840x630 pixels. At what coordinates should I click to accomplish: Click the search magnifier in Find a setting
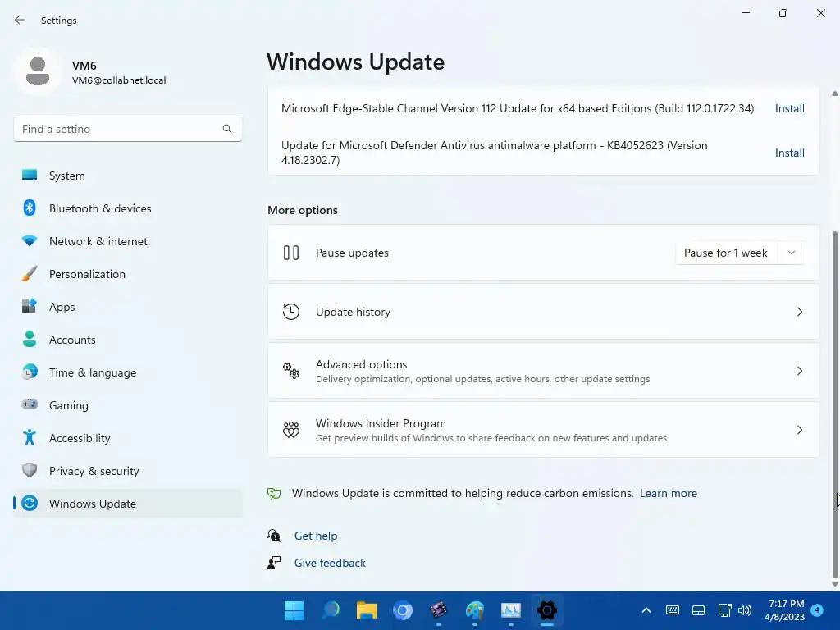pos(227,129)
